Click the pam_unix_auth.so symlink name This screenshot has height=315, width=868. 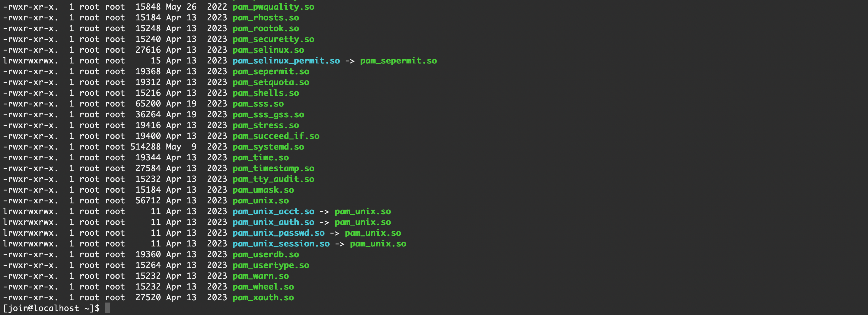(273, 222)
